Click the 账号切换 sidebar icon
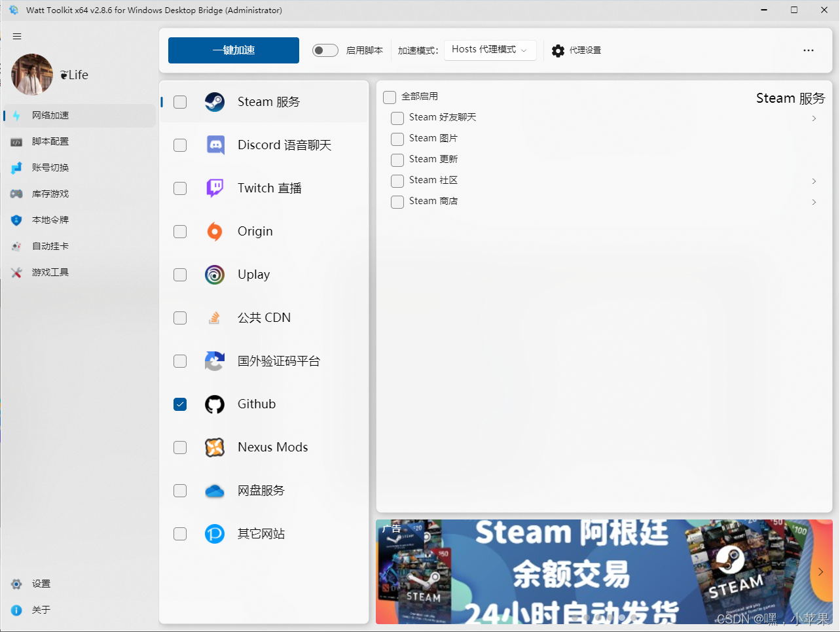Image resolution: width=840 pixels, height=632 pixels. click(x=16, y=168)
